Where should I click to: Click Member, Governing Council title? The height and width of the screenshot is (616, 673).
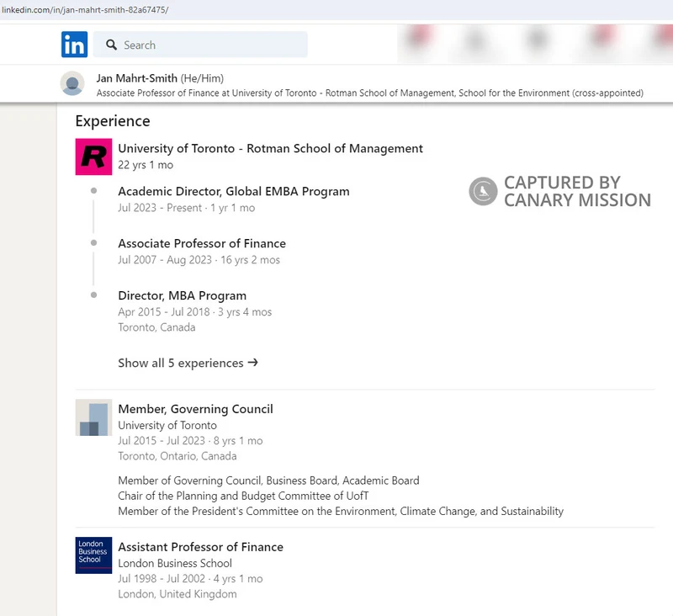pos(195,409)
